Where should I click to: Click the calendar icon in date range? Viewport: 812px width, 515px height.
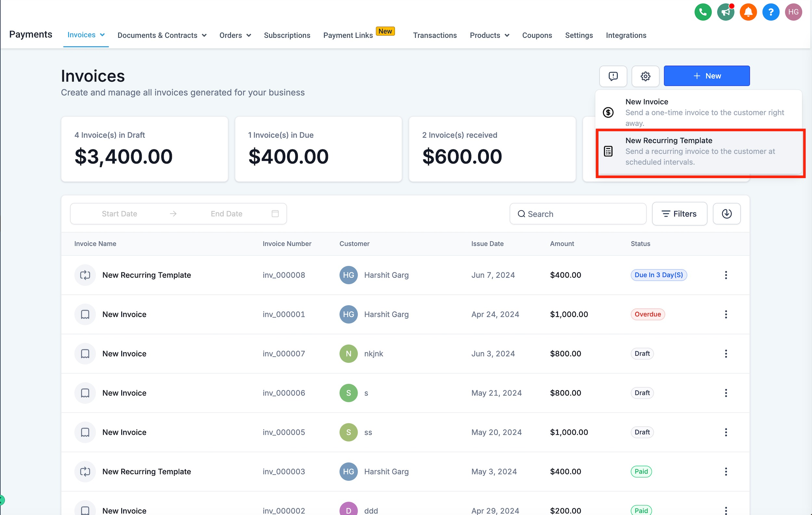coord(275,214)
